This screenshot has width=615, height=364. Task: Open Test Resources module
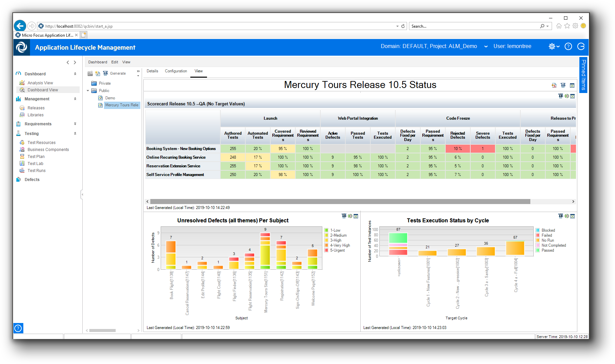[x=42, y=142]
